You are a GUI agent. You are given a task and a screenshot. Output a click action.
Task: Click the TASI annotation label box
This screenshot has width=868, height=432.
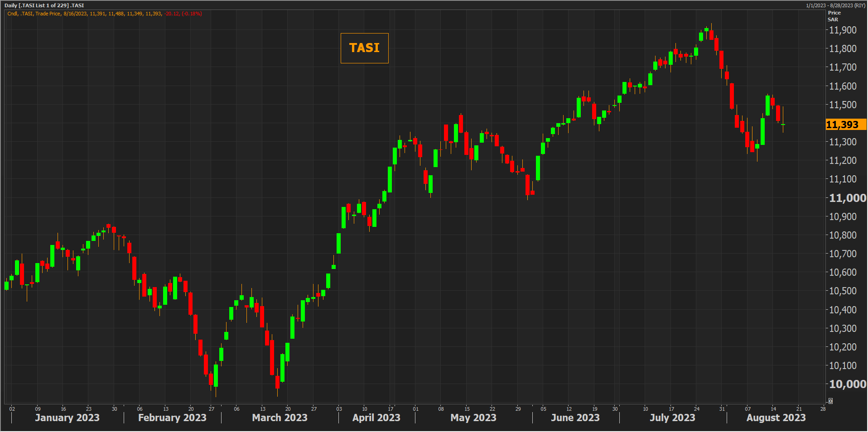point(364,48)
